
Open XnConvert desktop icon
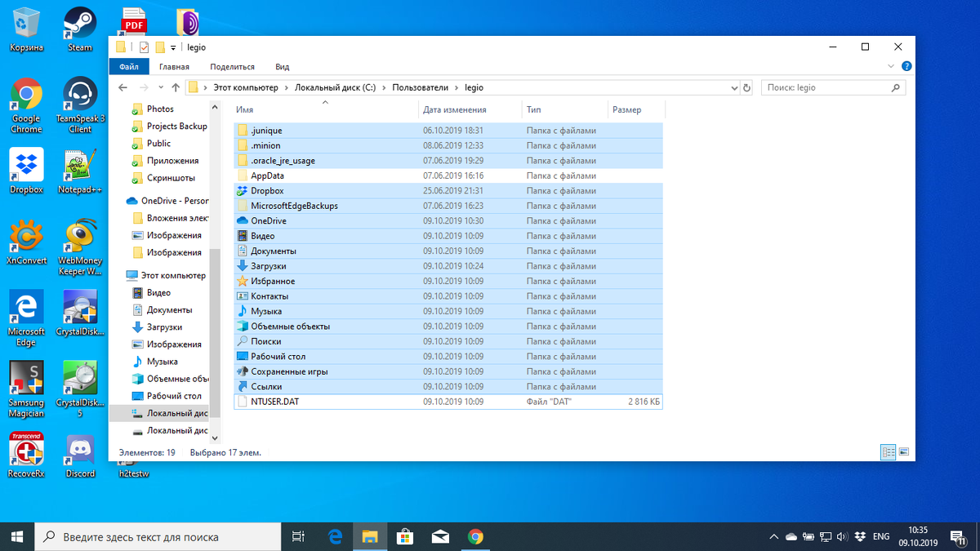[x=26, y=242]
